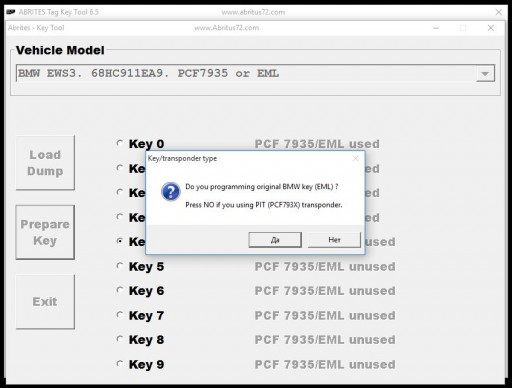Close the Abrites - Key Tool window
This screenshot has height=388, width=512.
(491, 28)
